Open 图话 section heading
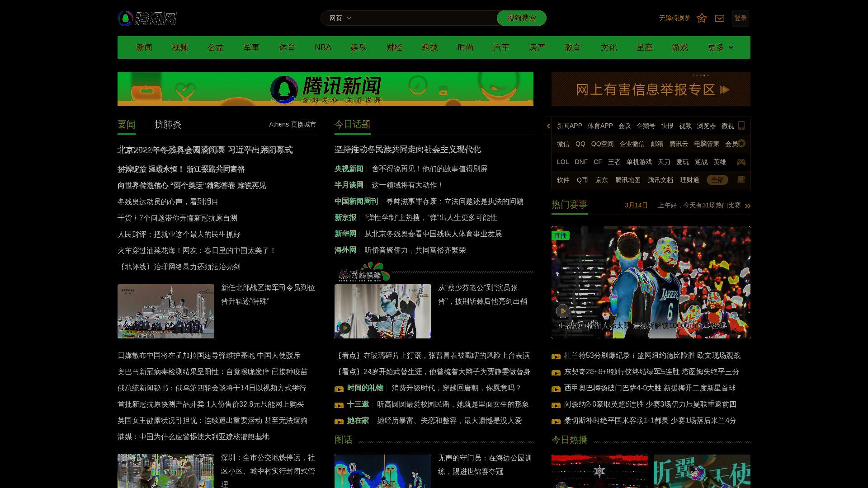The width and height of the screenshot is (868, 488). tap(344, 440)
